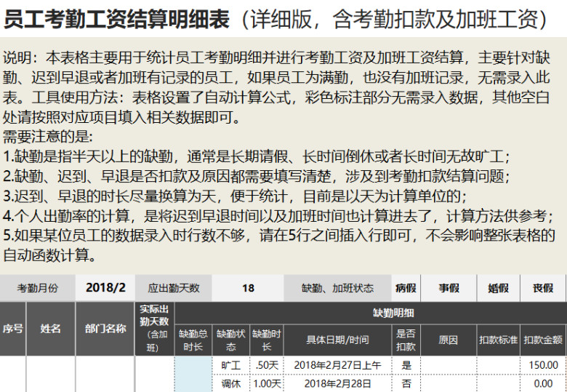Select the 2018年2月27日上午 date cell

click(338, 365)
